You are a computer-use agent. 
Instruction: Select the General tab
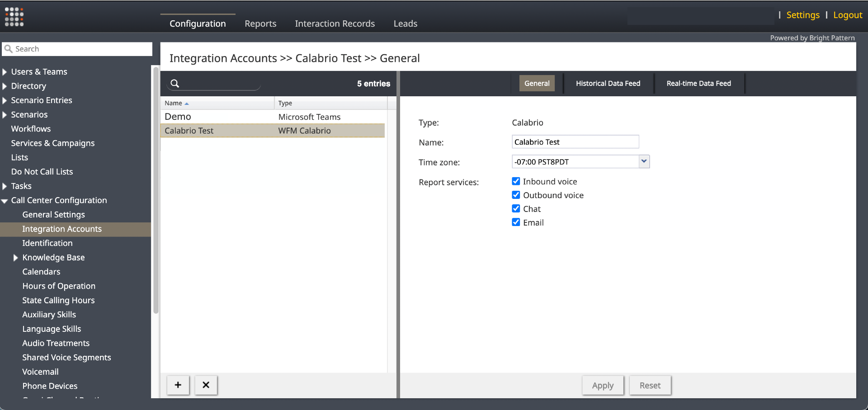(537, 83)
